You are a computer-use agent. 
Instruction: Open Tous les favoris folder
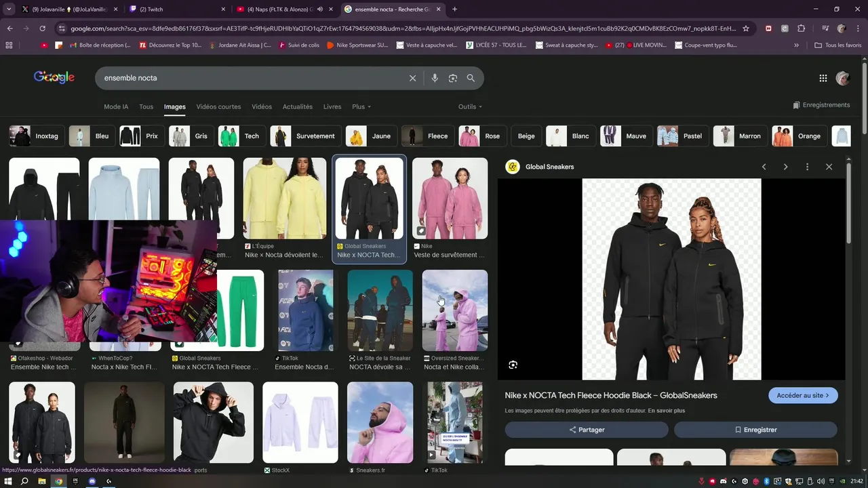pyautogui.click(x=838, y=45)
